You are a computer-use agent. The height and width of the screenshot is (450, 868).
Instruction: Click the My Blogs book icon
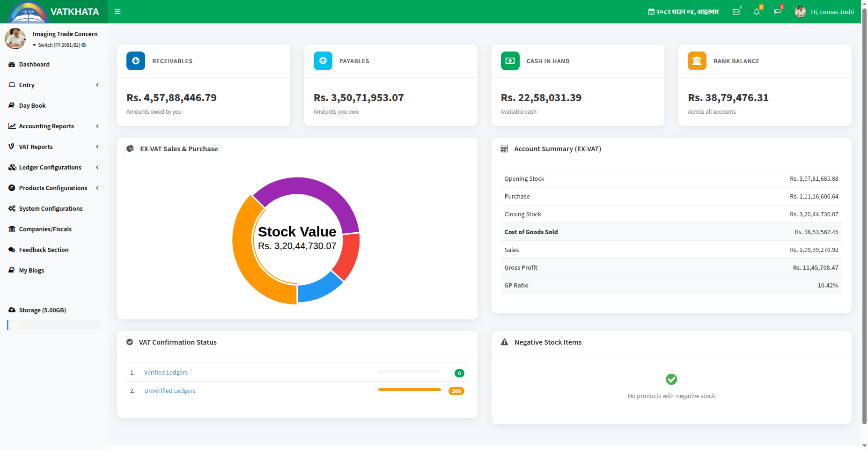11,270
